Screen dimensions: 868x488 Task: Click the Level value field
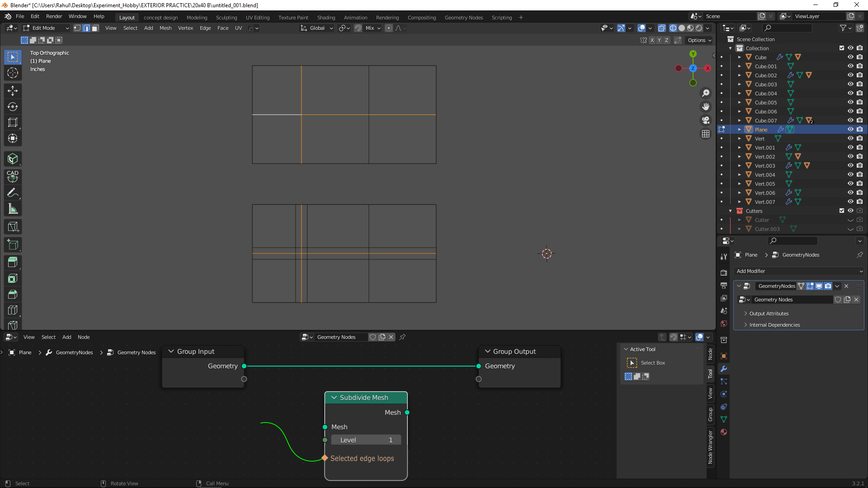tap(366, 440)
